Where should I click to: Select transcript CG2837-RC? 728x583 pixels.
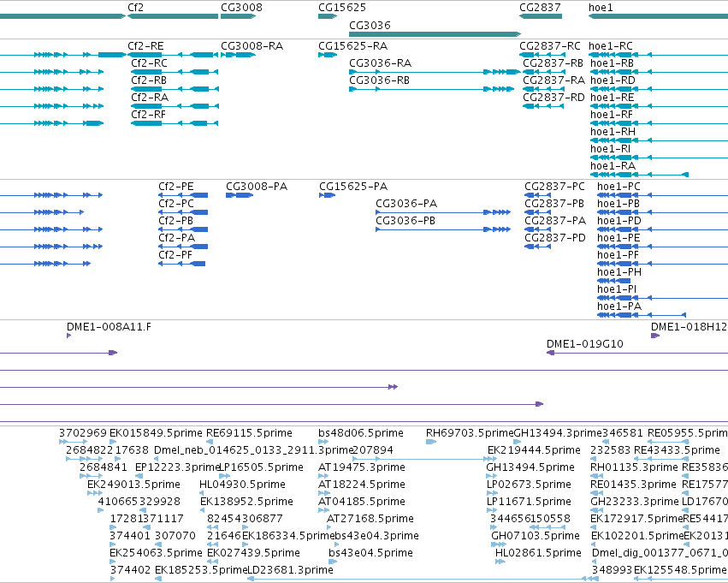(x=550, y=46)
